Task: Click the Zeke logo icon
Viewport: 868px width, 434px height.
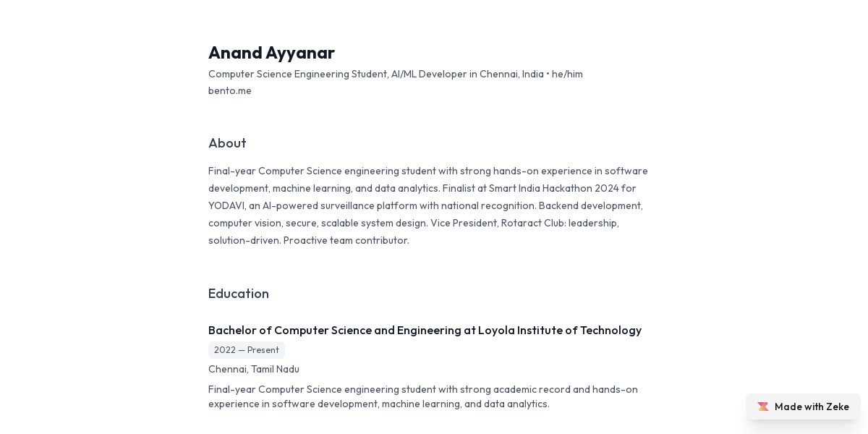Action: tap(763, 407)
